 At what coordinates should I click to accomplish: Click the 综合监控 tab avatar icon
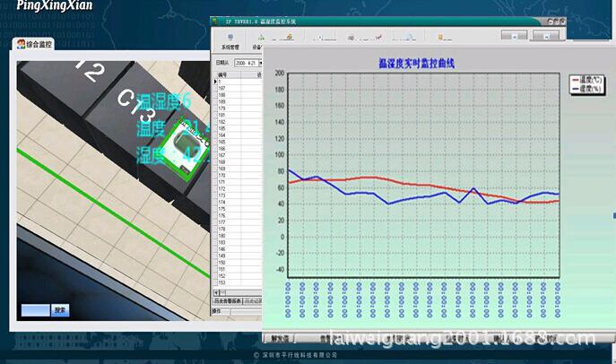click(21, 44)
